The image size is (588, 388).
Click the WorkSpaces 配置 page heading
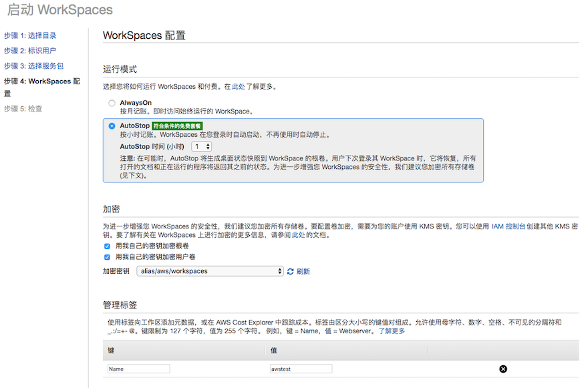point(144,35)
